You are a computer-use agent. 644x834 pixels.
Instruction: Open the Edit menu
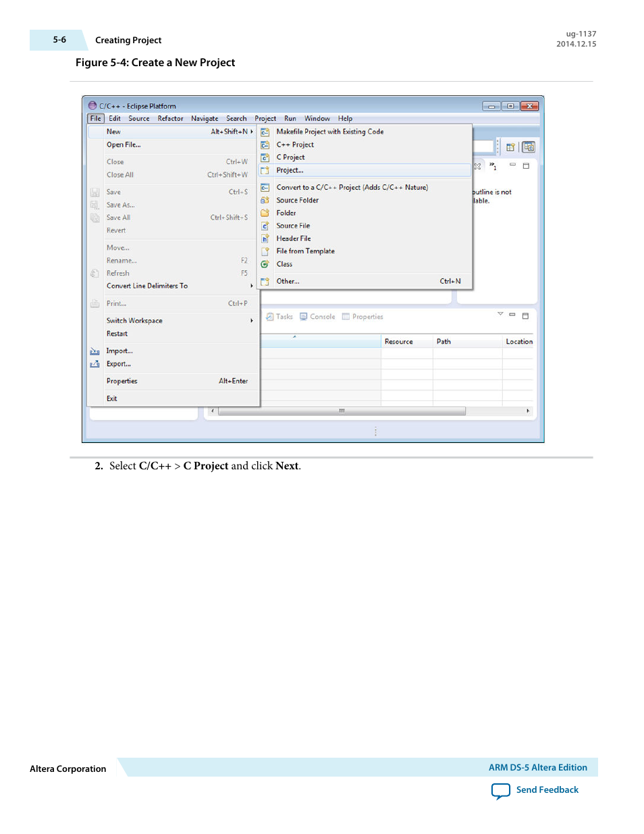coord(115,119)
